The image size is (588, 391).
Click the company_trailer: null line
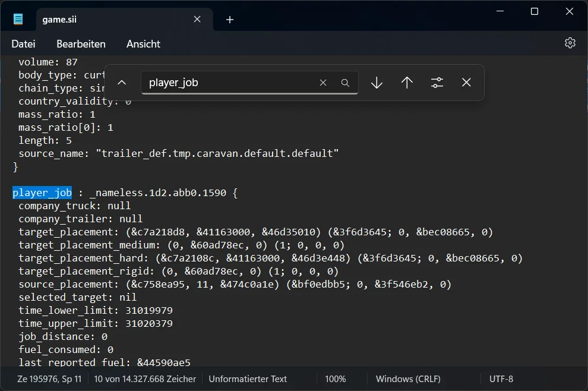(x=81, y=219)
